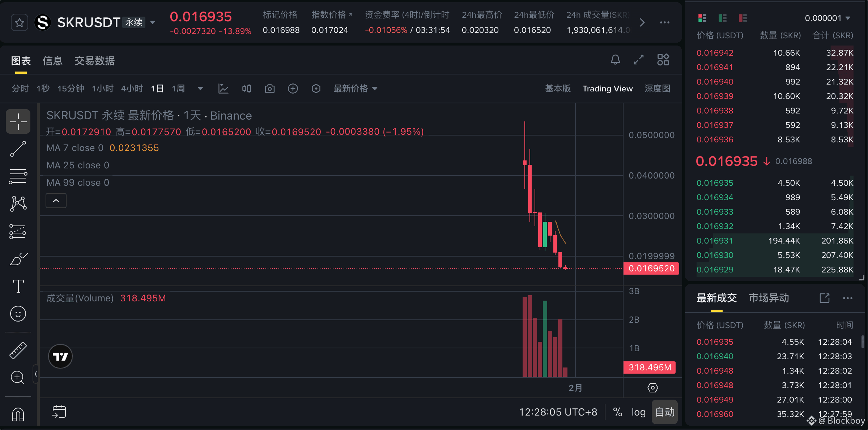
Task: Click the price alert bell icon
Action: pos(615,60)
